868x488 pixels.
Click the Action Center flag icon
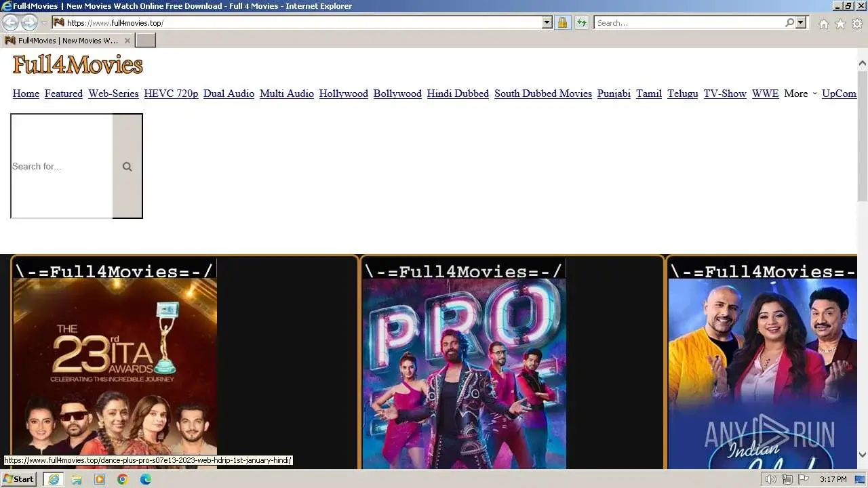click(803, 479)
